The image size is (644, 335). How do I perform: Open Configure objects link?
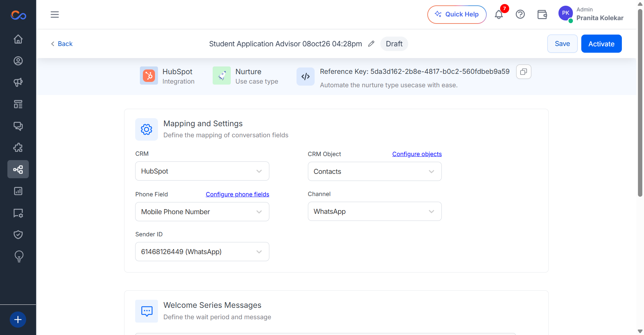coord(417,154)
